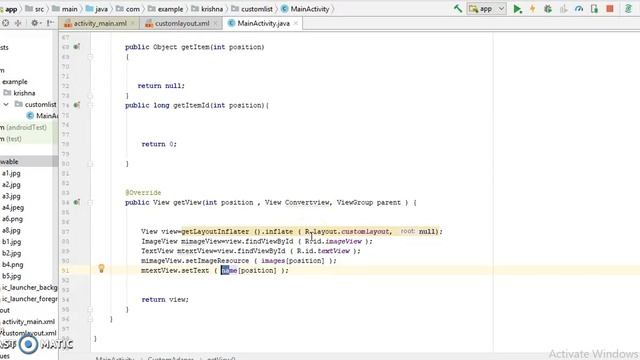
Task: Click java in the breadcrumb bar
Action: pos(97,9)
